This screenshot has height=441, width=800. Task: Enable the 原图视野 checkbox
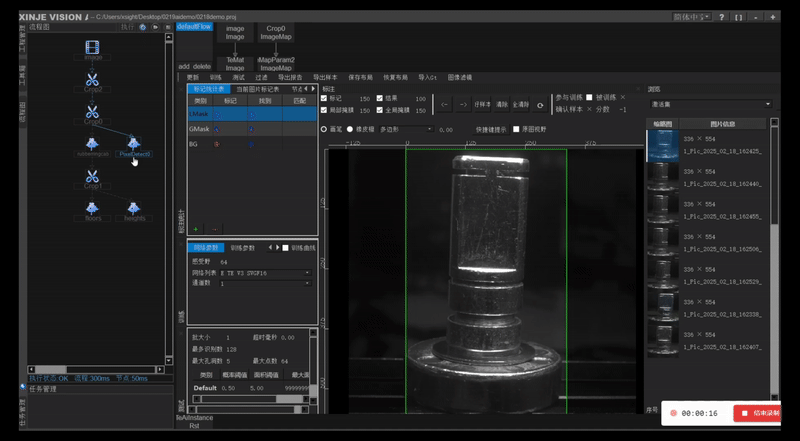coord(517,129)
